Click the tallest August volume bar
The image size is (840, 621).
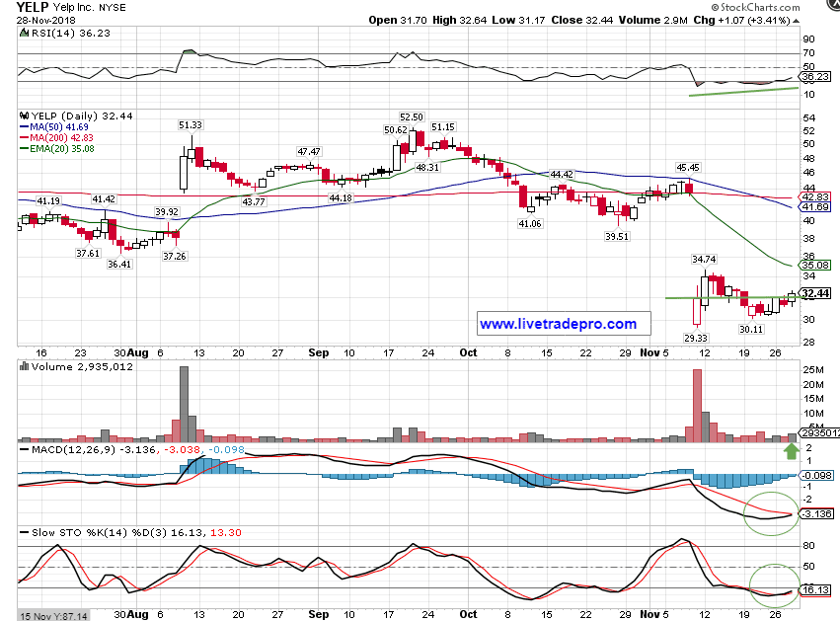(183, 405)
